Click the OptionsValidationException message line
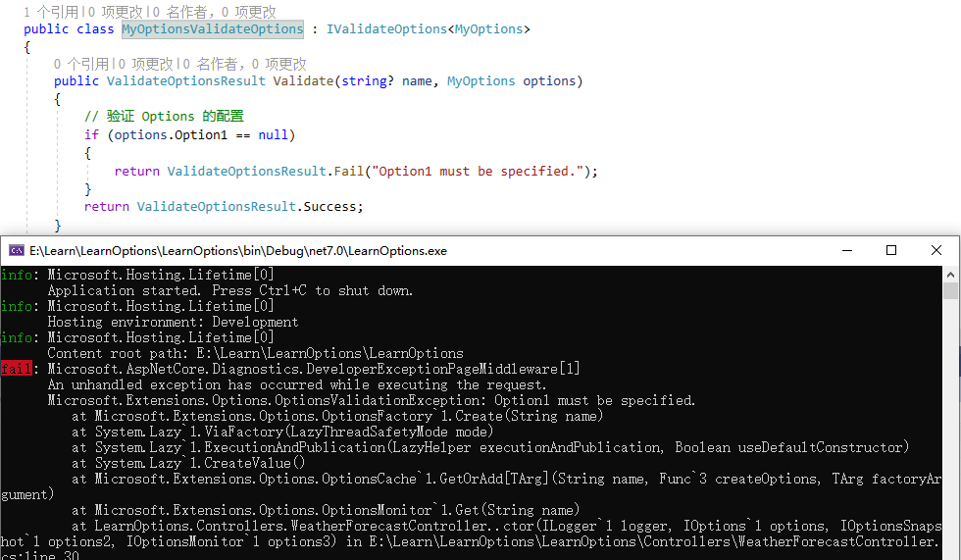The image size is (961, 560). (372, 400)
